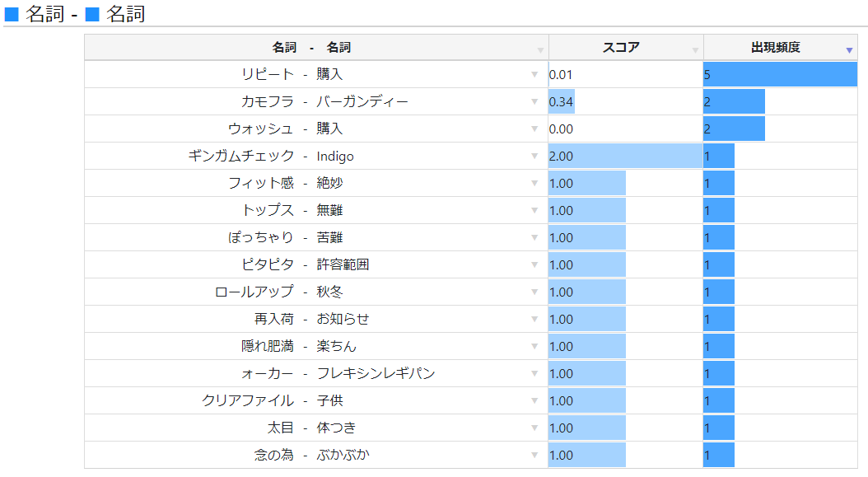This screenshot has height=477, width=868.
Task: Sort by the スコア column header
Action: pyautogui.click(x=621, y=48)
